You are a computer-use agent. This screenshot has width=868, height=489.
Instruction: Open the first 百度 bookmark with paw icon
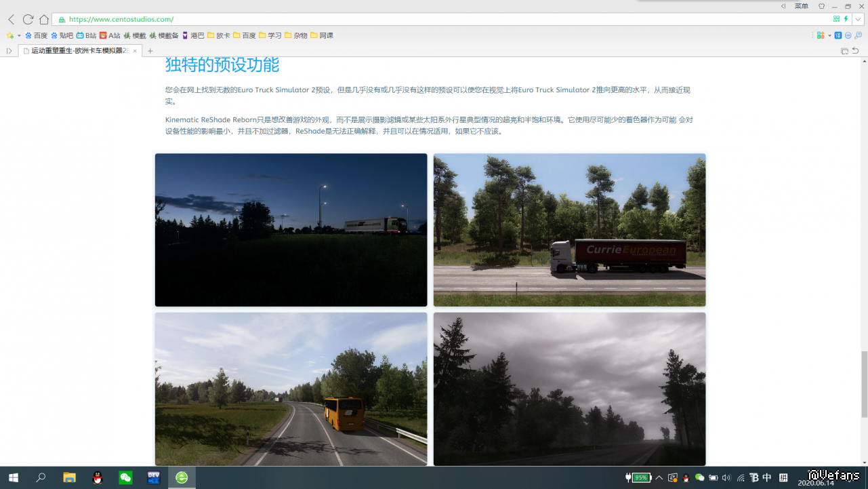pos(36,35)
